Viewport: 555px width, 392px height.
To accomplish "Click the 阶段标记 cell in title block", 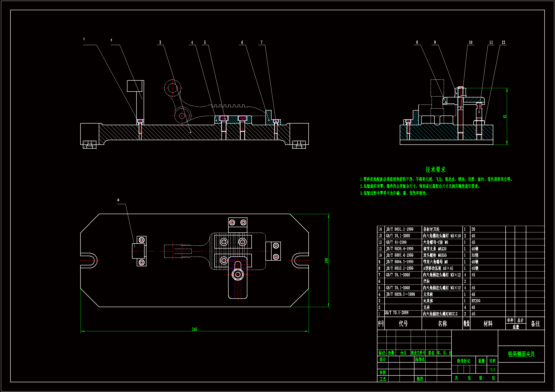I will tap(463, 361).
